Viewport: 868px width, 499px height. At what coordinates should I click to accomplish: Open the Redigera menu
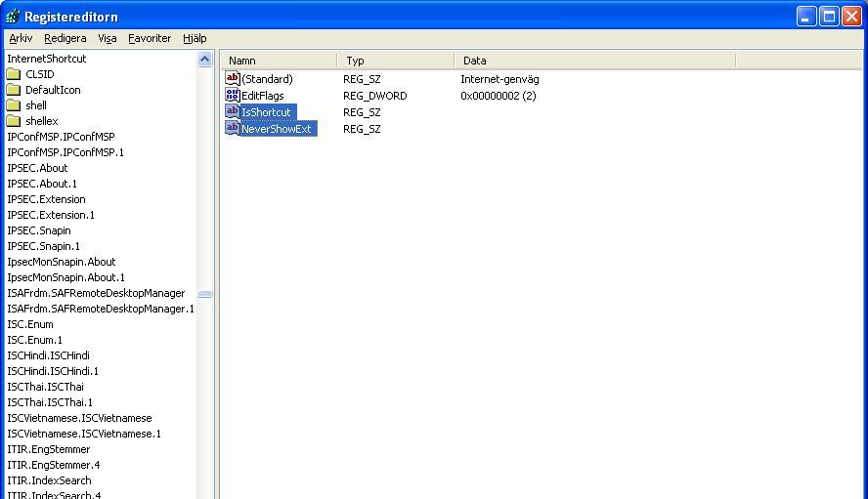point(65,38)
